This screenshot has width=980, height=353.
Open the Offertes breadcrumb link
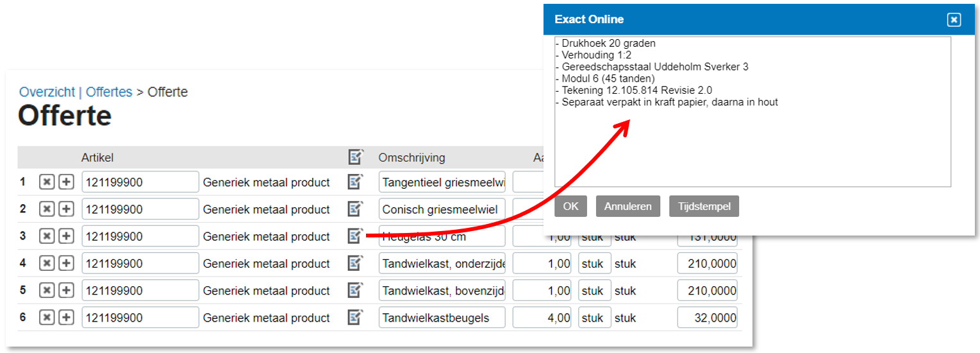click(109, 92)
